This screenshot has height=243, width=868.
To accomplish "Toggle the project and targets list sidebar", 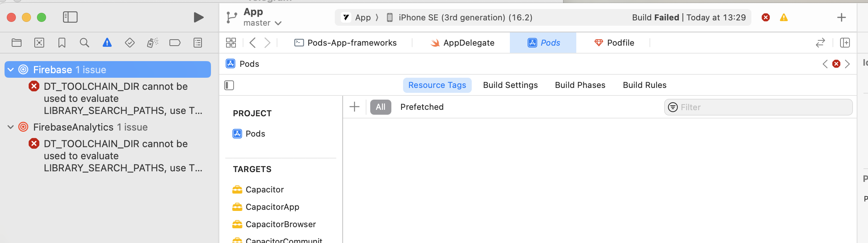I will click(x=229, y=85).
